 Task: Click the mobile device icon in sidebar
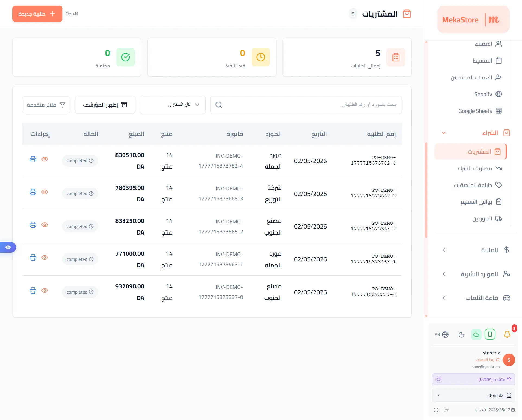(490, 334)
